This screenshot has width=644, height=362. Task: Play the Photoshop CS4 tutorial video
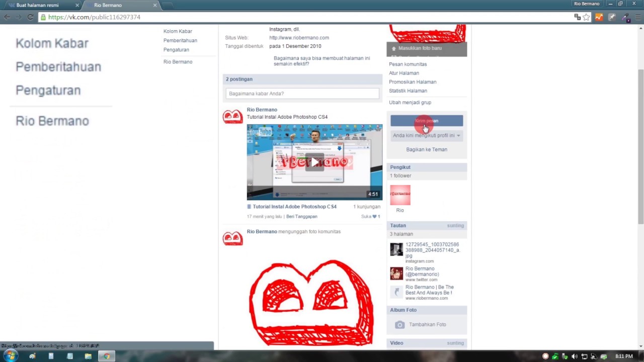coord(314,162)
